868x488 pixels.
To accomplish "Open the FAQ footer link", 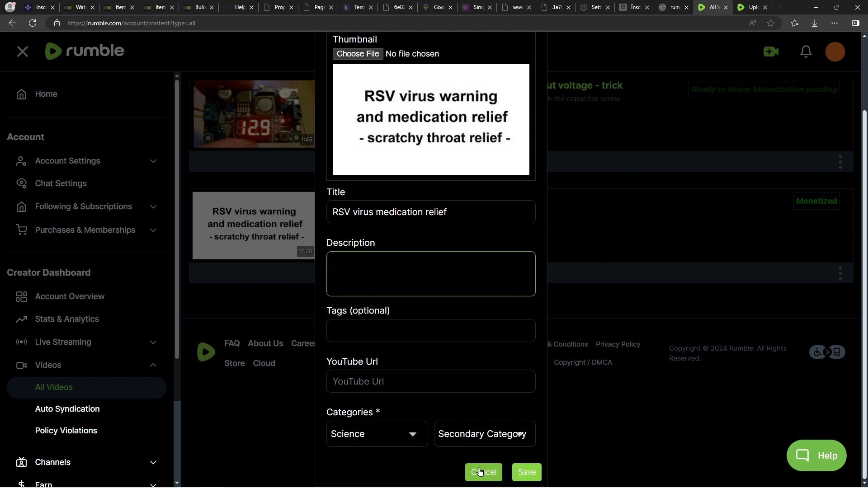I will [232, 343].
